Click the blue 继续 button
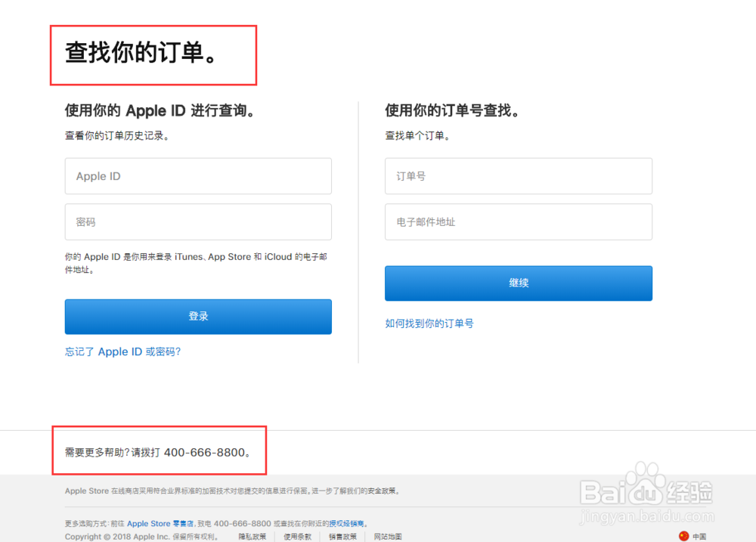756x542 pixels. pos(519,283)
